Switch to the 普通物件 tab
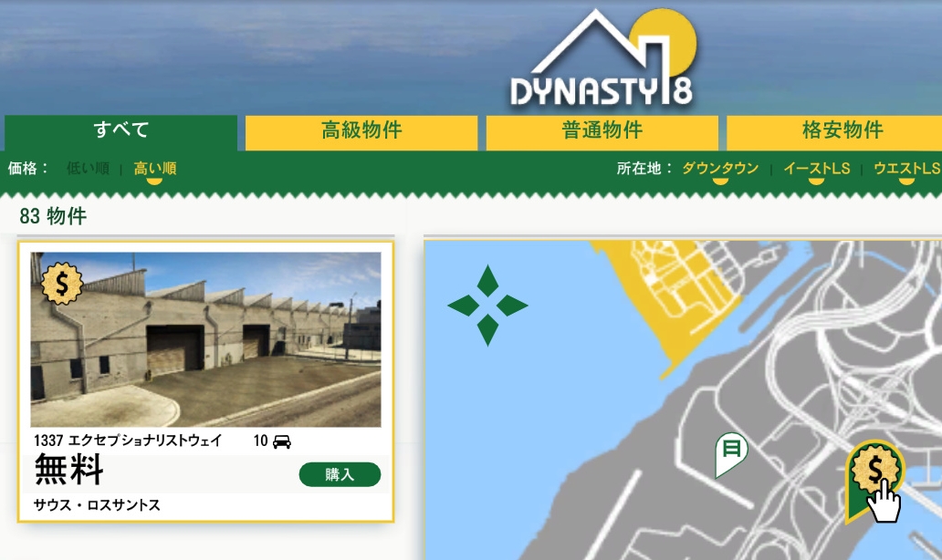 pyautogui.click(x=602, y=132)
